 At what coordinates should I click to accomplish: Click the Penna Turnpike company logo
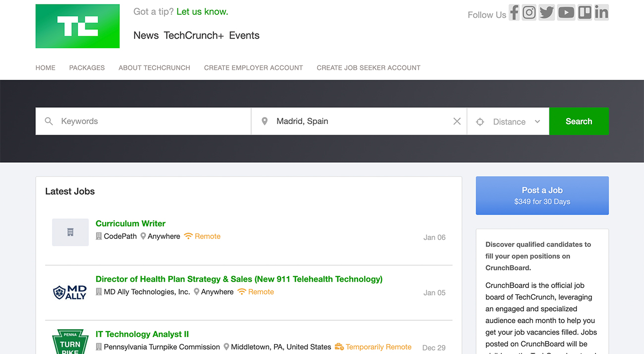coord(70,342)
